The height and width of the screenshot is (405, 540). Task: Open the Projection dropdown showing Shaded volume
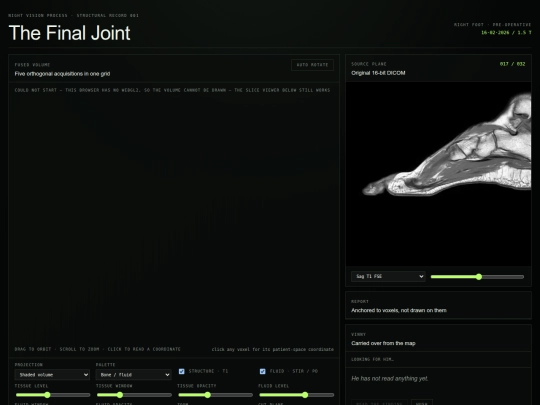[x=52, y=375]
